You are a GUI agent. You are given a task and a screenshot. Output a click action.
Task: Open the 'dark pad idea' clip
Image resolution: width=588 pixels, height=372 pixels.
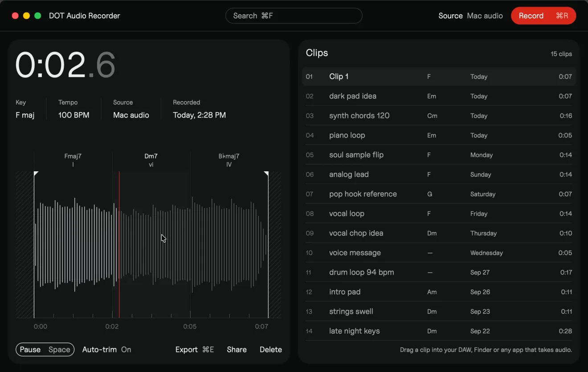(439, 96)
